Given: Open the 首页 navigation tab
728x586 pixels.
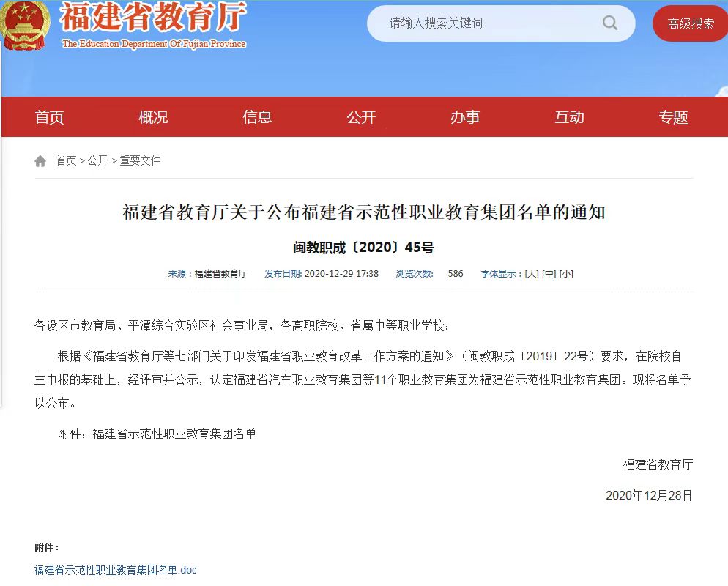Looking at the screenshot, I should pyautogui.click(x=49, y=117).
